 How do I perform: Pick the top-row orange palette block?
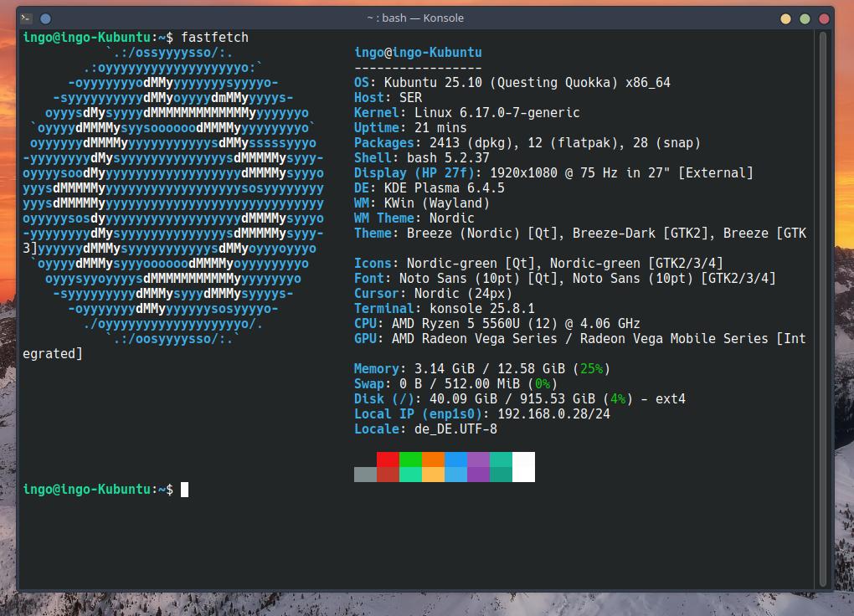[x=433, y=459]
